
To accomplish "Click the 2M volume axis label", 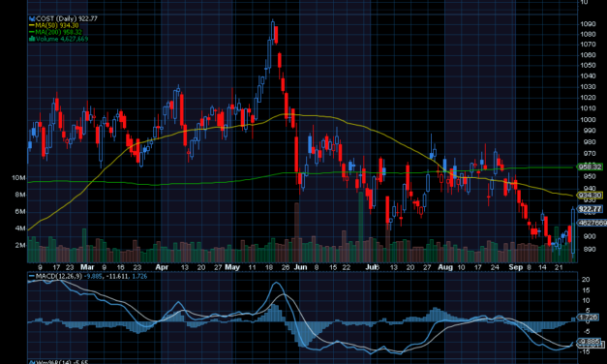I will [20, 245].
